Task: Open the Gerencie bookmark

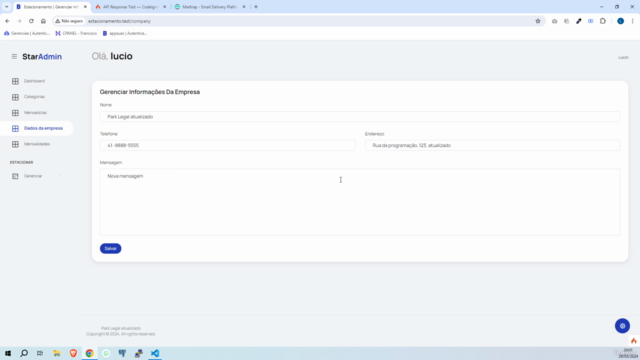Action: [27, 33]
